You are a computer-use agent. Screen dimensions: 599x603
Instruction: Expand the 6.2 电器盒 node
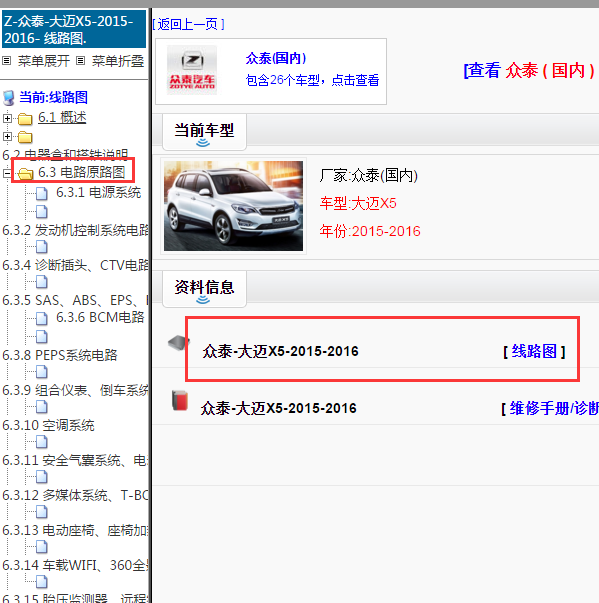(x=7, y=136)
